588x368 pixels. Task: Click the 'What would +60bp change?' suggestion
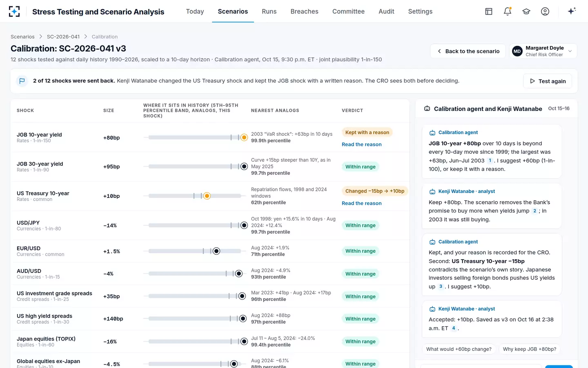tap(459, 349)
